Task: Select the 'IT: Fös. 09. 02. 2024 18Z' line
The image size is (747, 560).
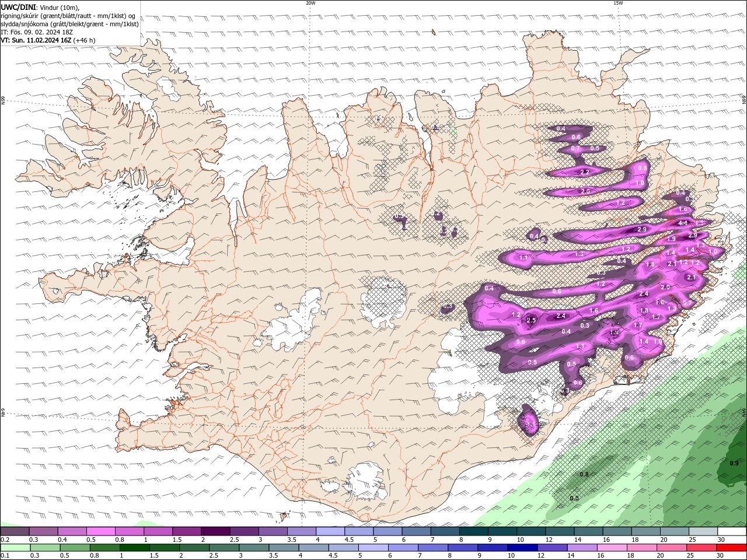Action: pos(37,32)
